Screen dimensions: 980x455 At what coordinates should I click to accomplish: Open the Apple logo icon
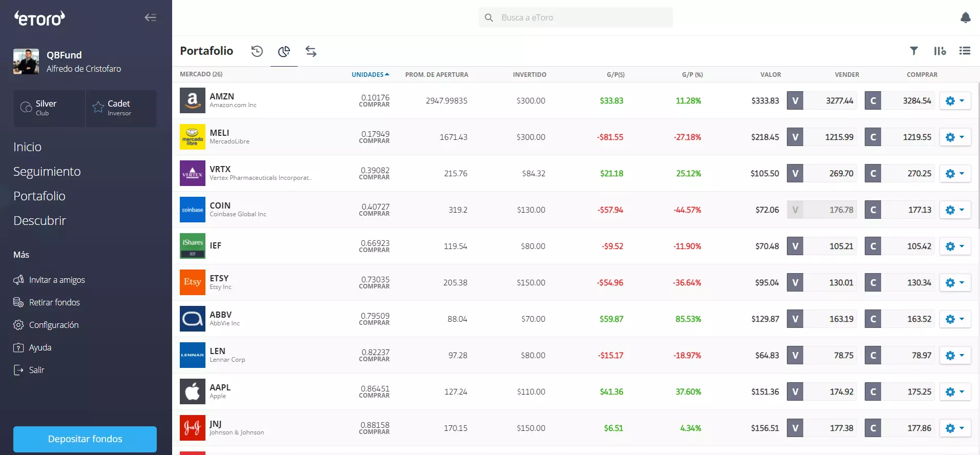[x=193, y=391]
